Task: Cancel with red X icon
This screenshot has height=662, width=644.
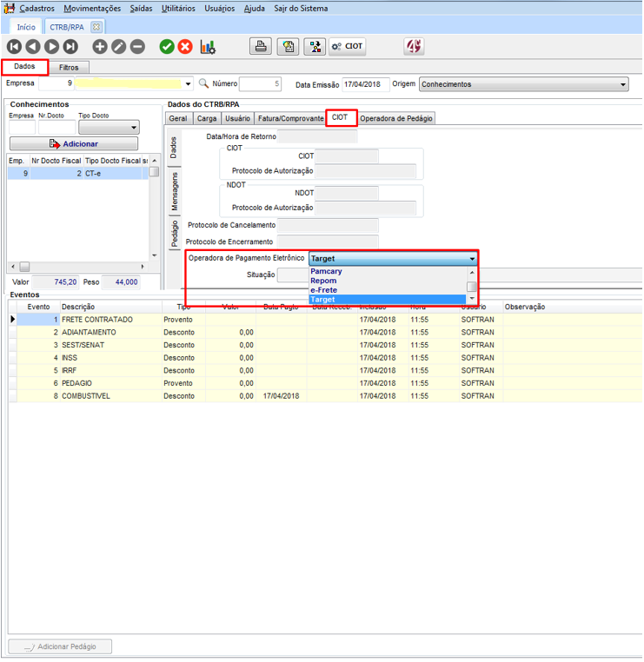Action: point(185,46)
